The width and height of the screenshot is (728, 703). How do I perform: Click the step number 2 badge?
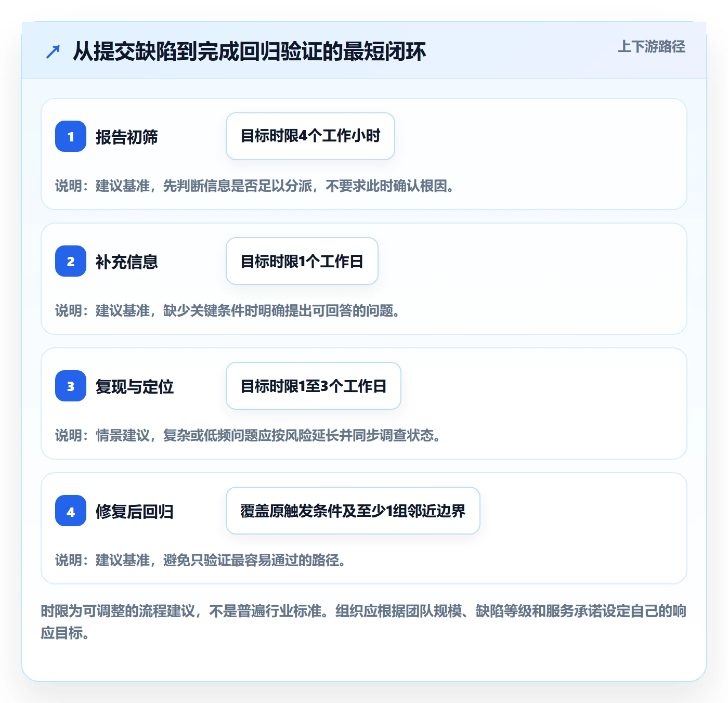[x=71, y=261]
